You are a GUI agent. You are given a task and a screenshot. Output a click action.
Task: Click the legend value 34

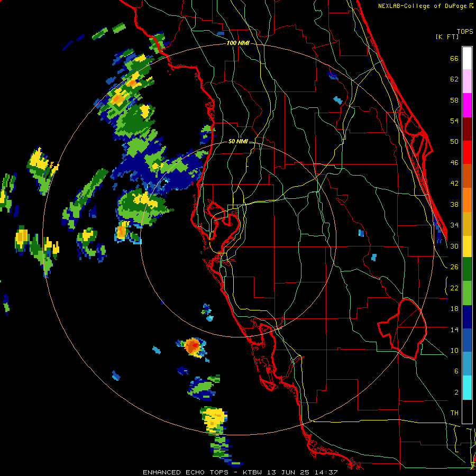454,225
